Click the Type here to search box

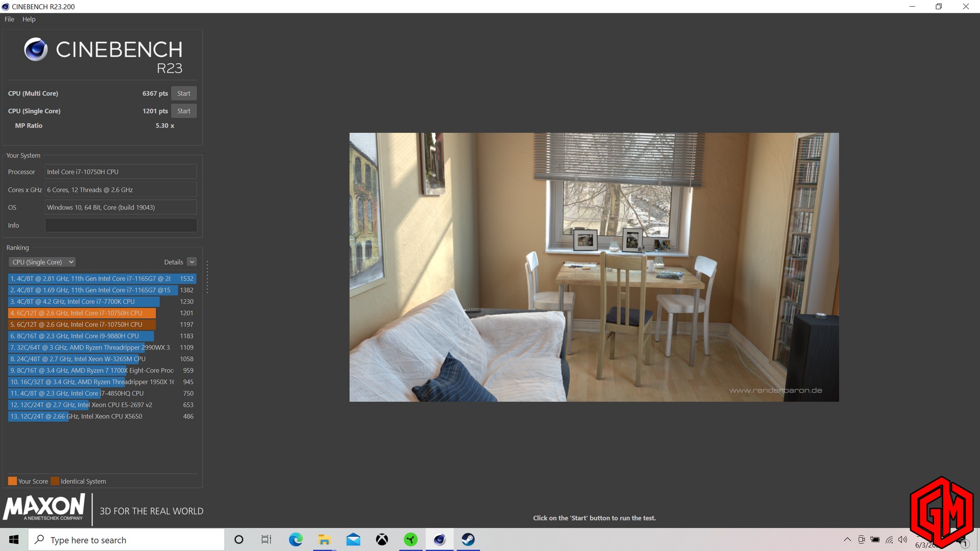point(126,540)
